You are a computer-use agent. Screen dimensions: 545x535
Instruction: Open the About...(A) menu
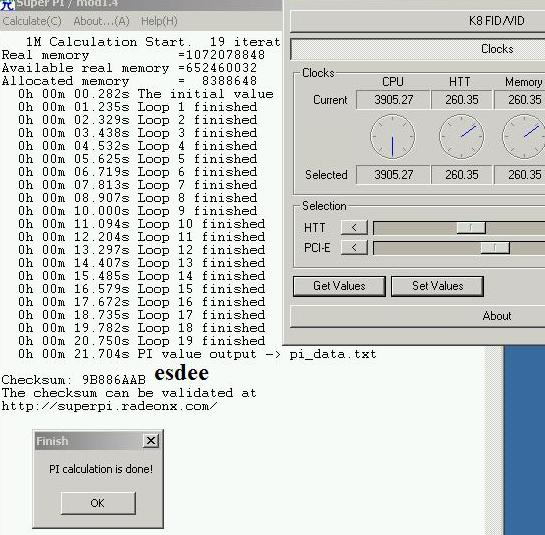click(x=101, y=21)
